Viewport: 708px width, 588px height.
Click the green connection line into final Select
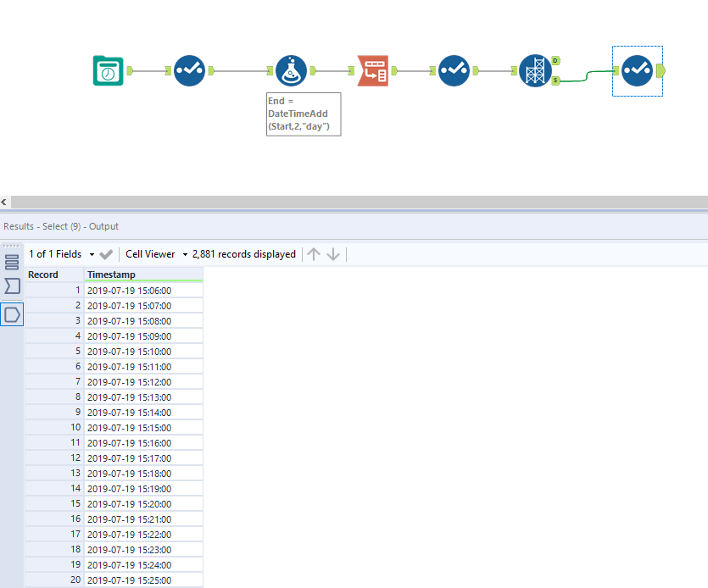coord(586,75)
